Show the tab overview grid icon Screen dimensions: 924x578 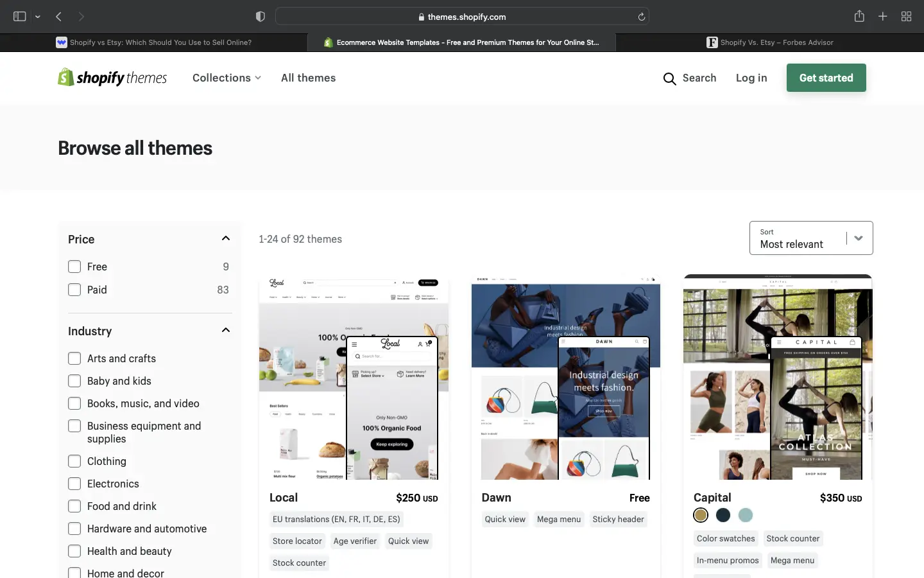click(x=906, y=17)
